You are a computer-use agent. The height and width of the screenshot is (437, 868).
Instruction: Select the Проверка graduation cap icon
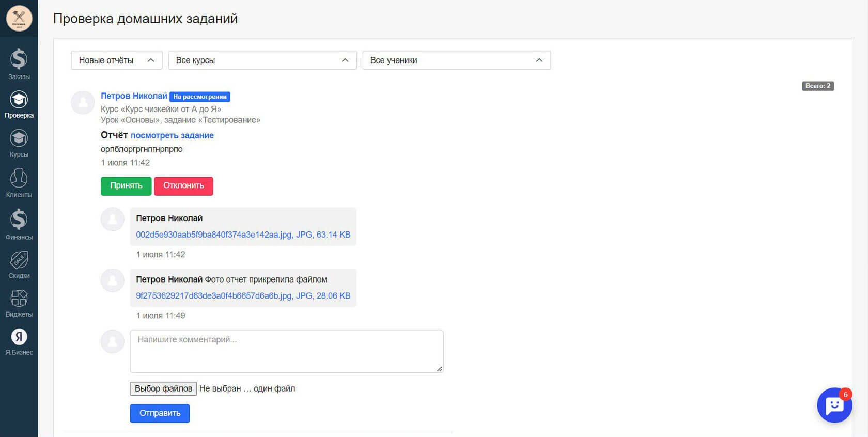point(19,100)
